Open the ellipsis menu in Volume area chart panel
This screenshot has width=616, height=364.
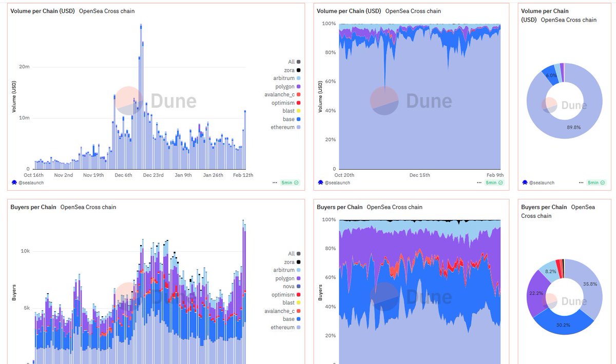(479, 183)
